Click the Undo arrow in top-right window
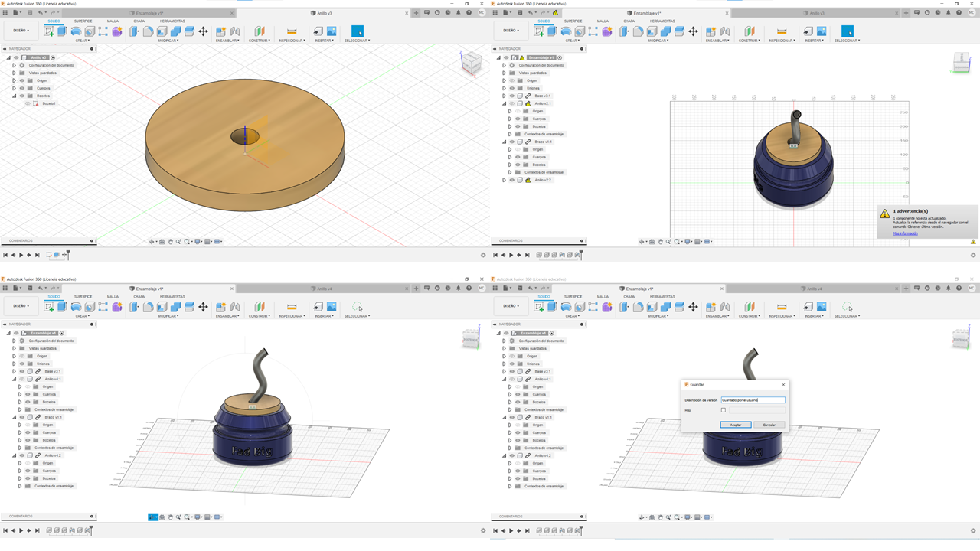The height and width of the screenshot is (551, 980). coord(530,12)
